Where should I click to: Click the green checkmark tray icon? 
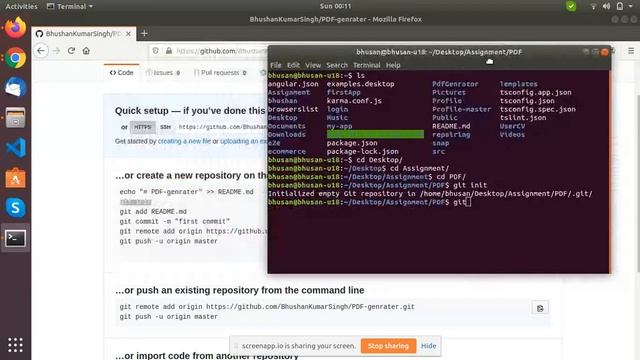(571, 6)
